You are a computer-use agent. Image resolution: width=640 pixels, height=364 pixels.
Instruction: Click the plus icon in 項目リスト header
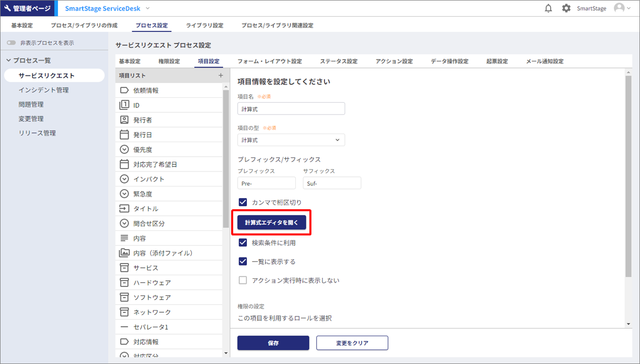(x=221, y=76)
